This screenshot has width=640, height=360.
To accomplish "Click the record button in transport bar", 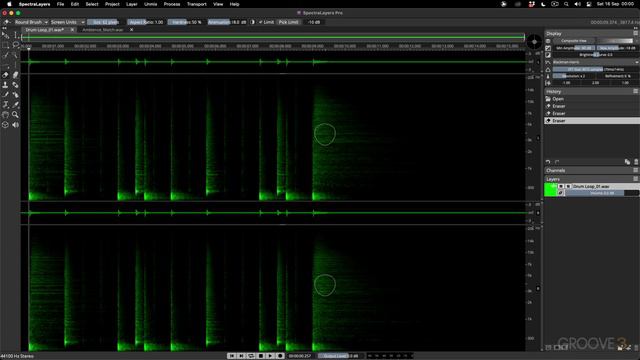I will pyautogui.click(x=280, y=356).
